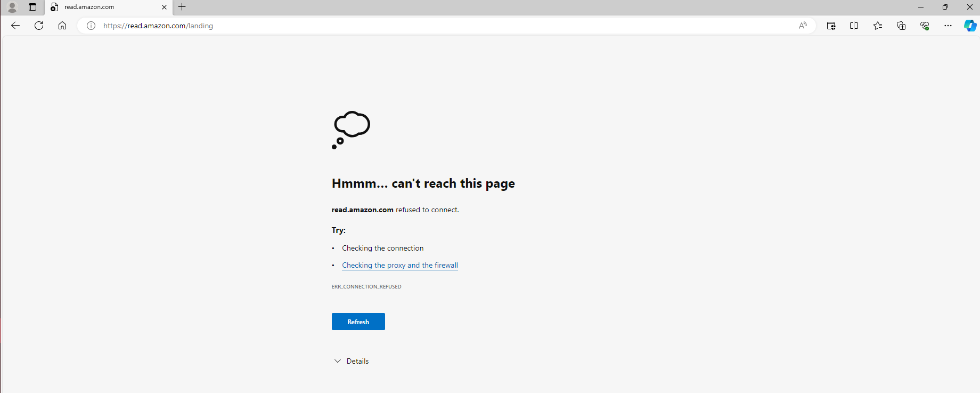Image resolution: width=980 pixels, height=393 pixels.
Task: Reload the page with refresh icon
Action: point(39,26)
